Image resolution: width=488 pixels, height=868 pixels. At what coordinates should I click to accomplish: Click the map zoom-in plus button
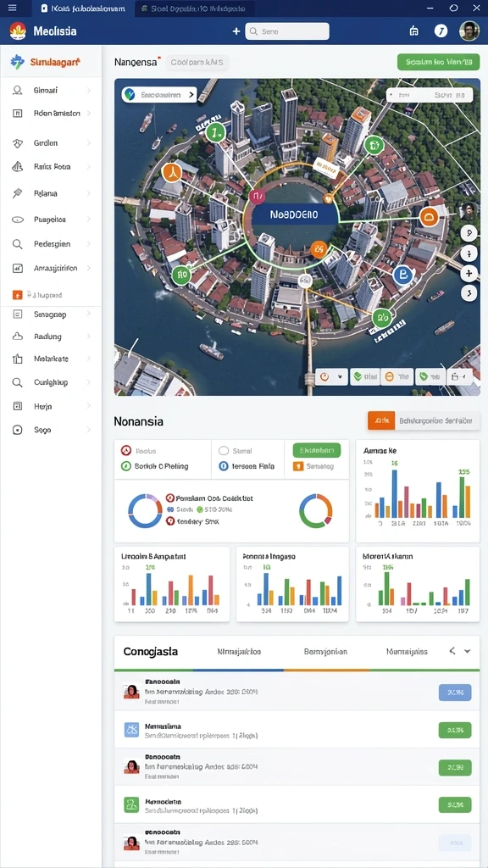[469, 274]
